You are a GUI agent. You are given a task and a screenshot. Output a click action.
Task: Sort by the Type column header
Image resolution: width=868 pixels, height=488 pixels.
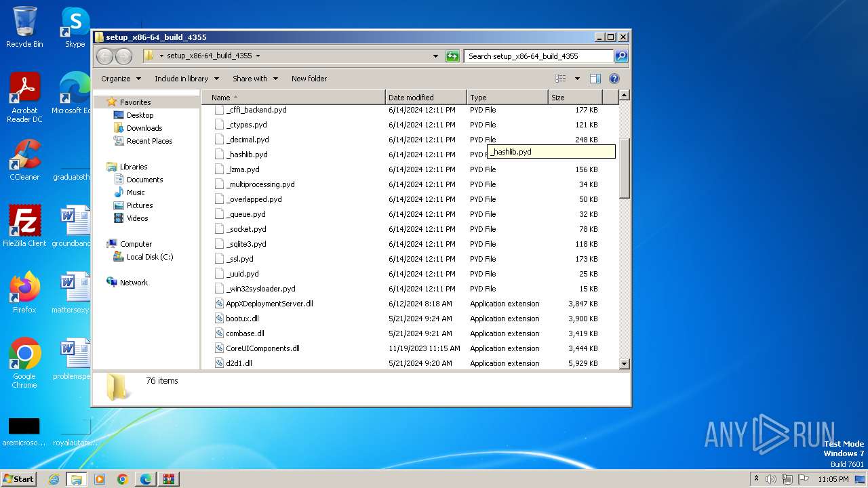pyautogui.click(x=507, y=98)
